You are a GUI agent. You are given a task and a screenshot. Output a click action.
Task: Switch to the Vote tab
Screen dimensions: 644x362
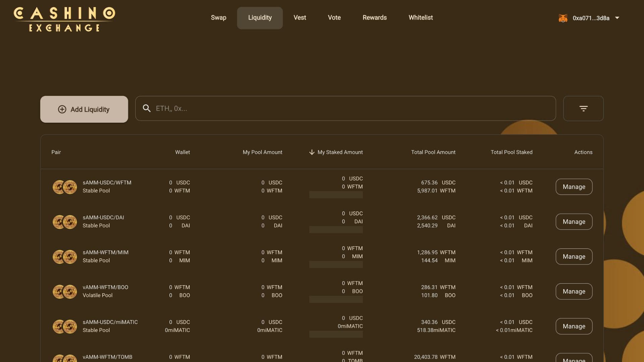coord(334,18)
